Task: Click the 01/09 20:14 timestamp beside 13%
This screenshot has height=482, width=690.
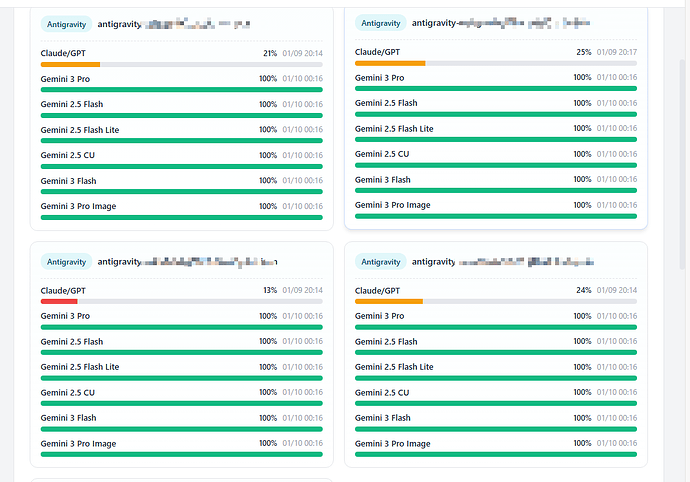Action: pos(303,290)
